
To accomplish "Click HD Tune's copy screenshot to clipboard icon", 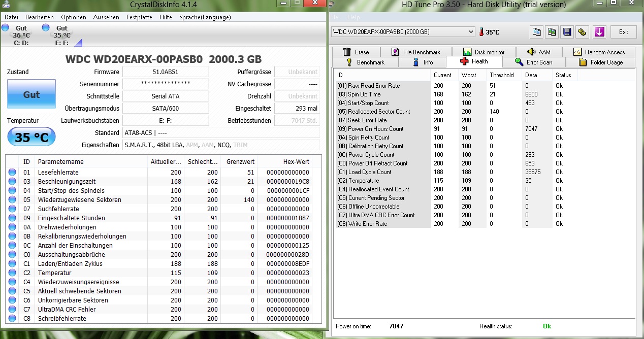I will pos(552,32).
